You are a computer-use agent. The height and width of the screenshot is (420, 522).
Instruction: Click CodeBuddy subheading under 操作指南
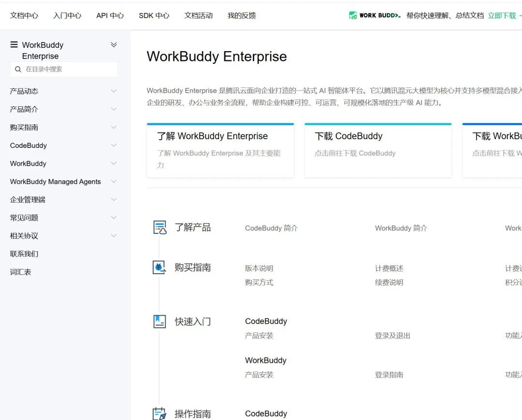(x=266, y=414)
